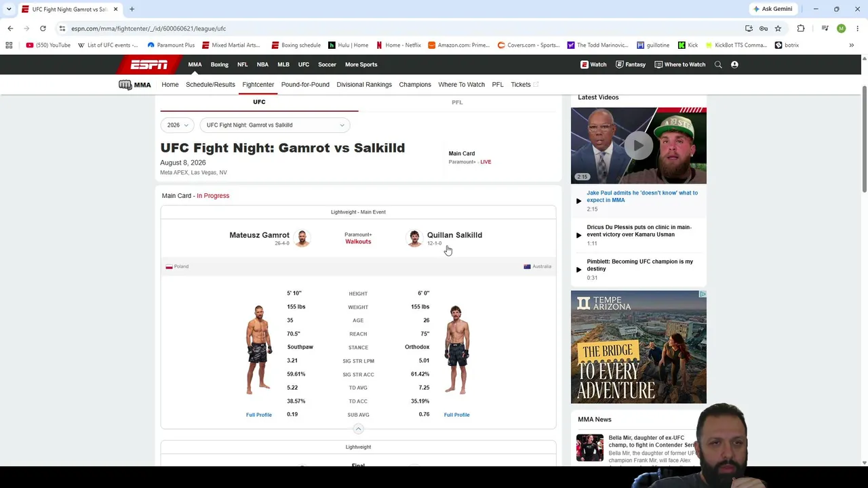Image resolution: width=868 pixels, height=488 pixels.
Task: Open Chrome three-dot menu
Action: click(858, 28)
